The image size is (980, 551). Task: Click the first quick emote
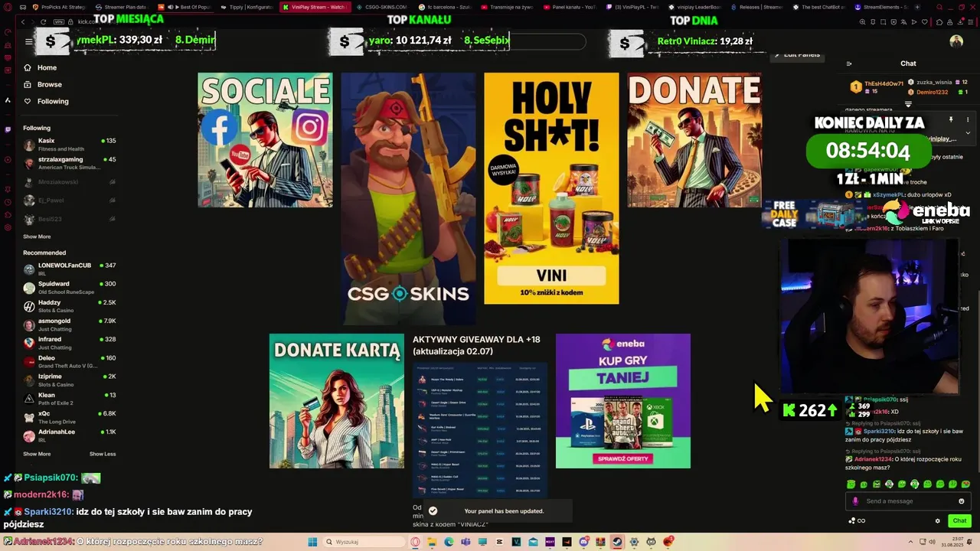coord(851,484)
